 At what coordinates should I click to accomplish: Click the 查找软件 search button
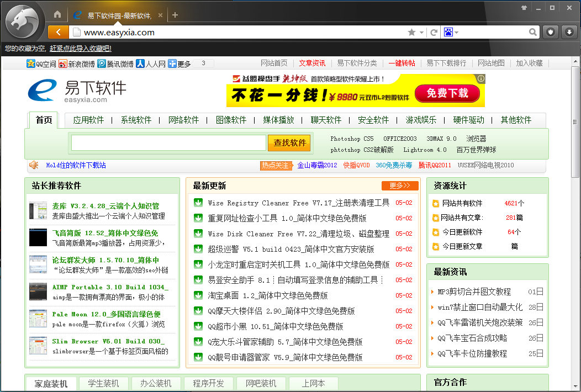(x=289, y=143)
